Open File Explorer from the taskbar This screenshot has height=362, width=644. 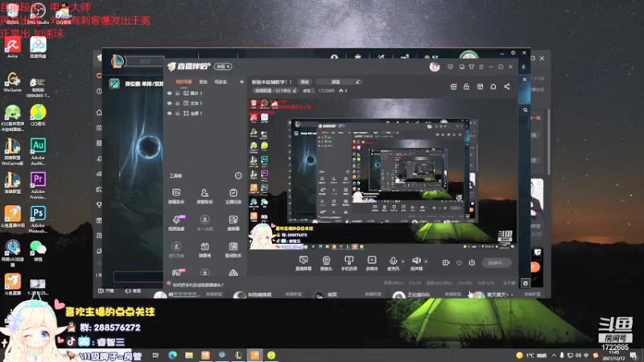189,356
